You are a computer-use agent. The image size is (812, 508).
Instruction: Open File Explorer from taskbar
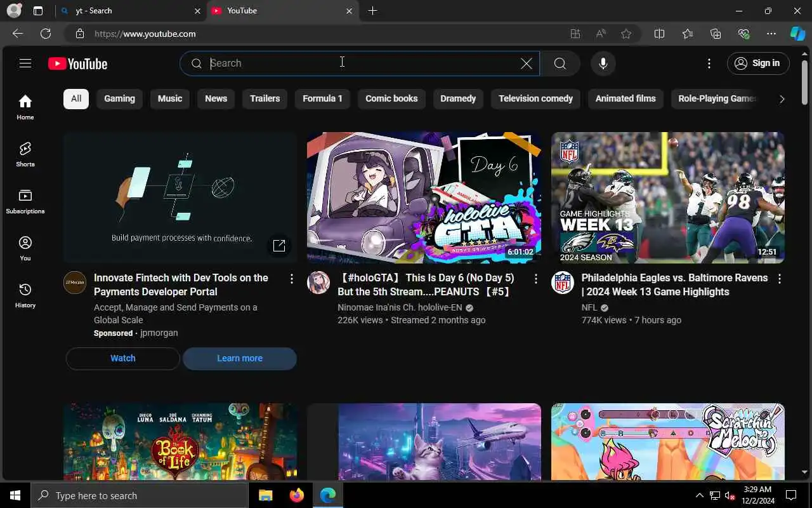coord(265,495)
